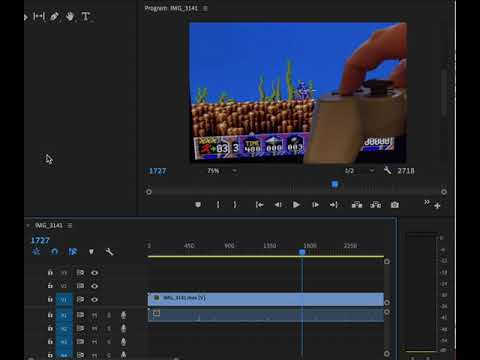Select the IMG_3141 timeline tab

point(49,226)
